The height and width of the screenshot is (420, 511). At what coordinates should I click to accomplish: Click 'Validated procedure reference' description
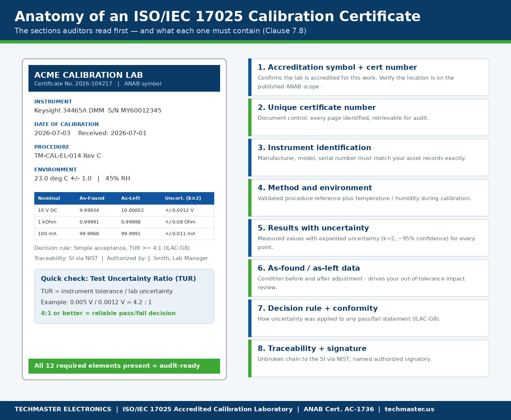click(x=364, y=198)
